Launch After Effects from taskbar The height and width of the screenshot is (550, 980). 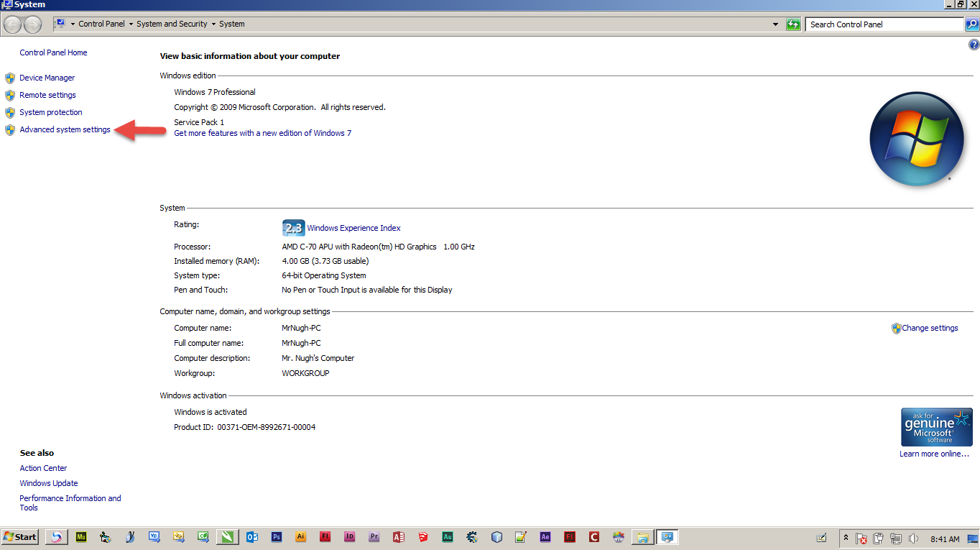(x=545, y=537)
